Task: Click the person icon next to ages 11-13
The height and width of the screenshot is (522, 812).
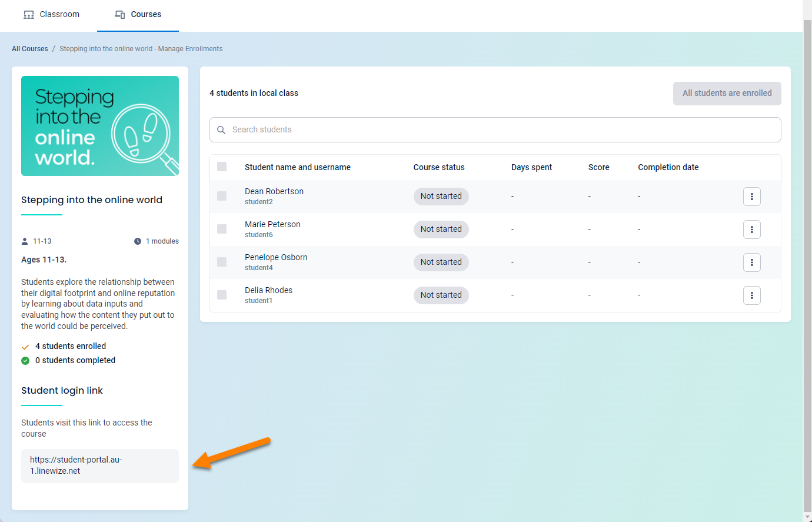Action: pyautogui.click(x=24, y=241)
